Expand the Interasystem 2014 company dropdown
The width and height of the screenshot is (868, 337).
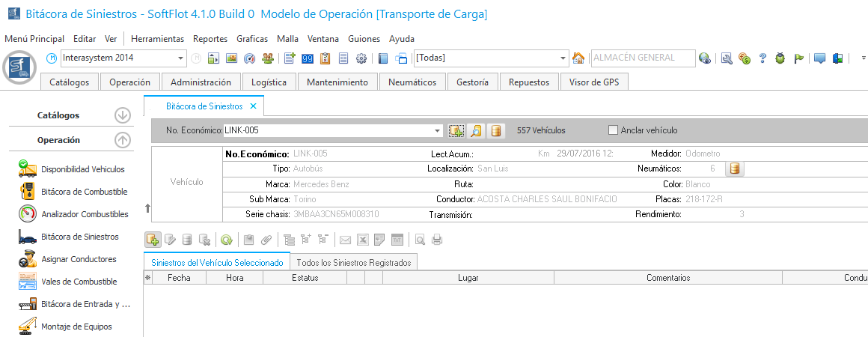181,58
